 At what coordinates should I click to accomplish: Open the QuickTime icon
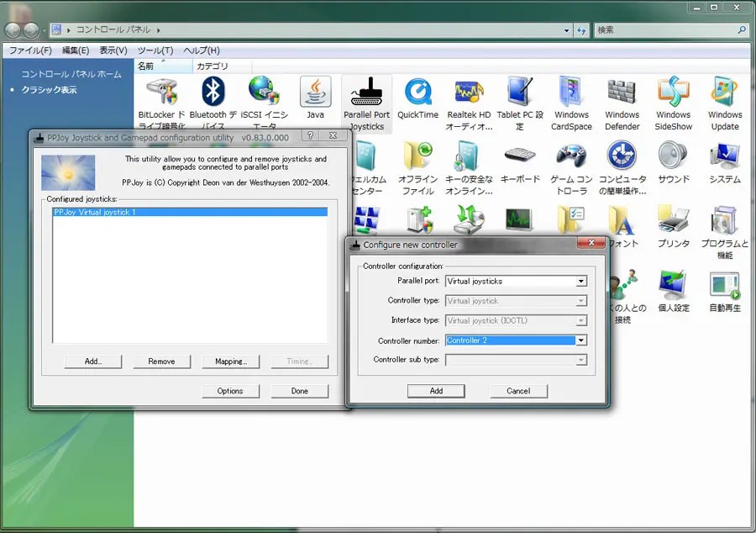coord(417,98)
